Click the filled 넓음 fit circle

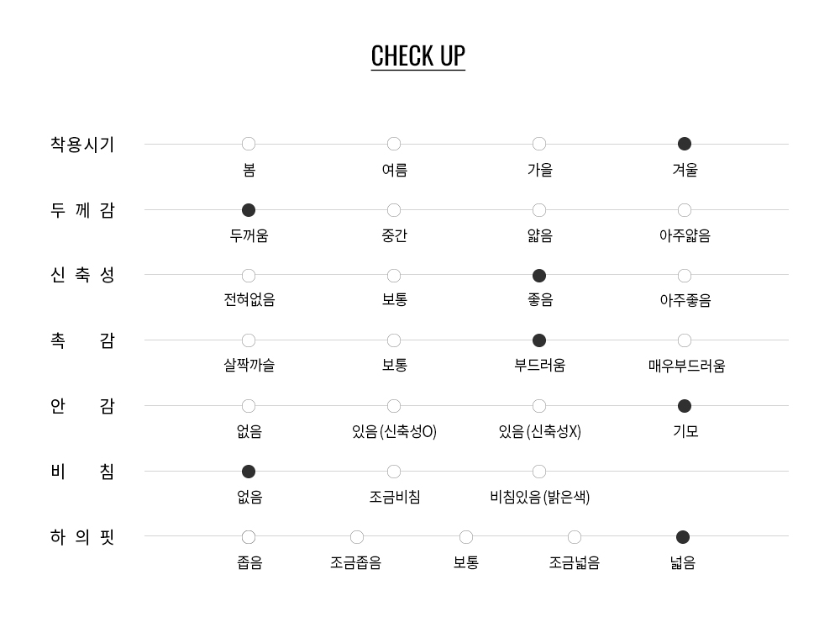[x=683, y=537]
